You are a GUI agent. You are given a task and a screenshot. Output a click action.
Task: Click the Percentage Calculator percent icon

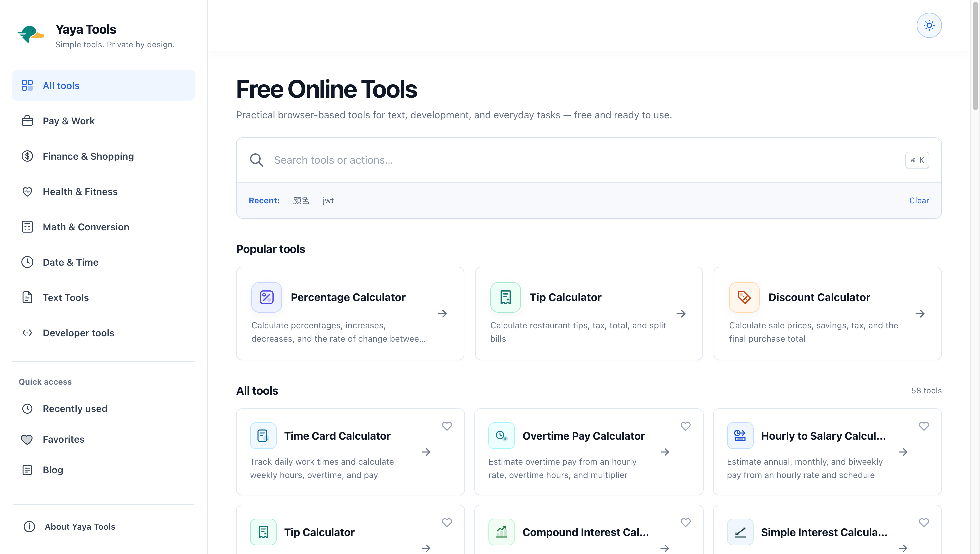point(266,297)
